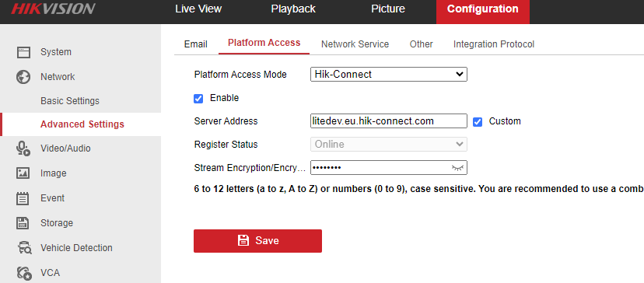
Task: Uncheck the Enable checkbox
Action: [x=198, y=99]
